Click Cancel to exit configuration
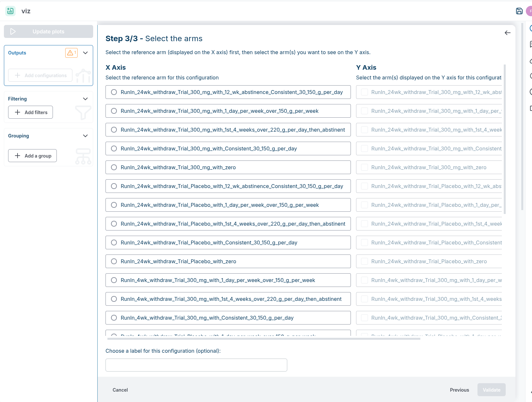Viewport: 532px width, 402px height. (120, 390)
